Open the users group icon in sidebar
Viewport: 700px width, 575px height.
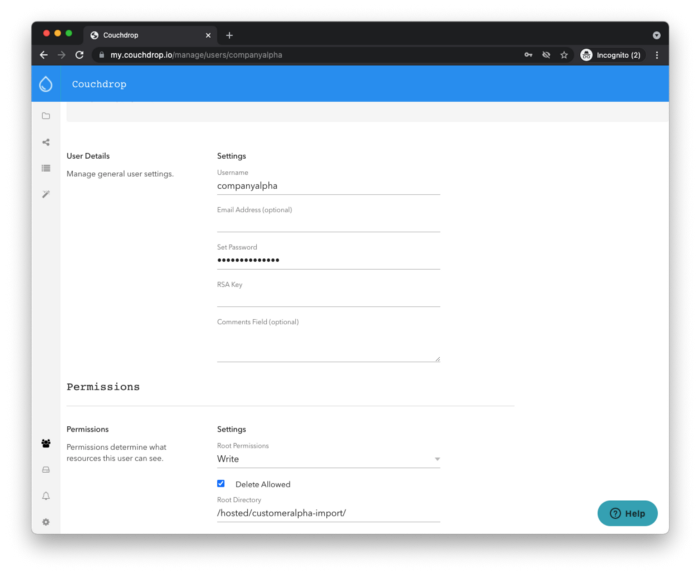(x=46, y=443)
